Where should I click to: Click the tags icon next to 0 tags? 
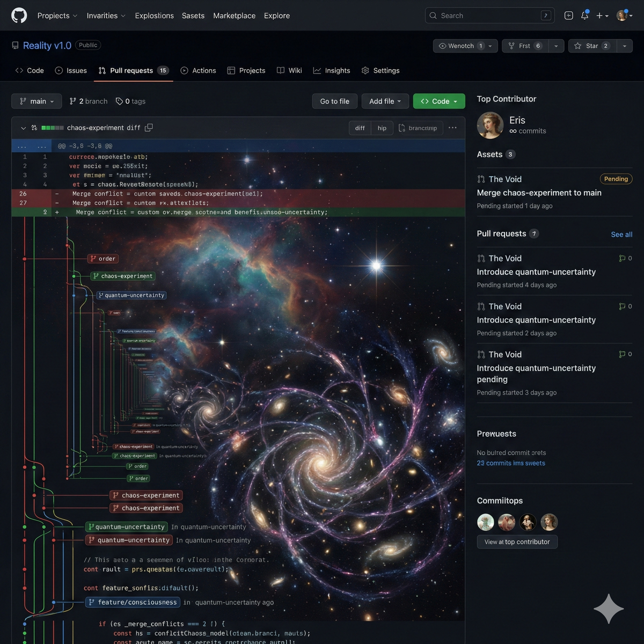(119, 101)
